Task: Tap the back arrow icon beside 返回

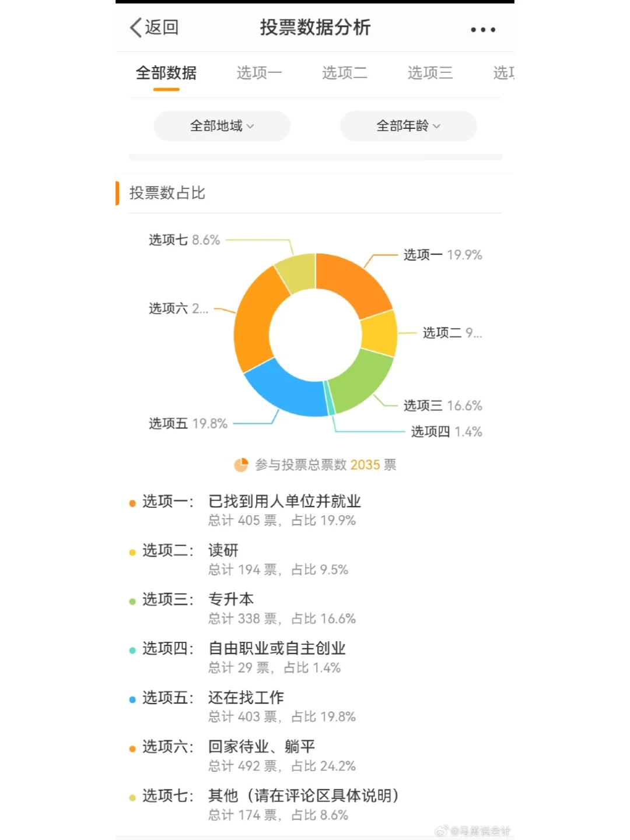Action: 136,27
